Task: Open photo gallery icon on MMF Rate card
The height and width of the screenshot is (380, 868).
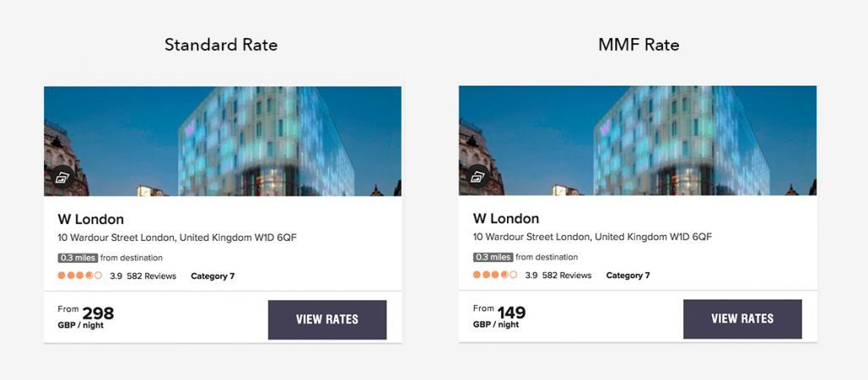Action: click(478, 176)
